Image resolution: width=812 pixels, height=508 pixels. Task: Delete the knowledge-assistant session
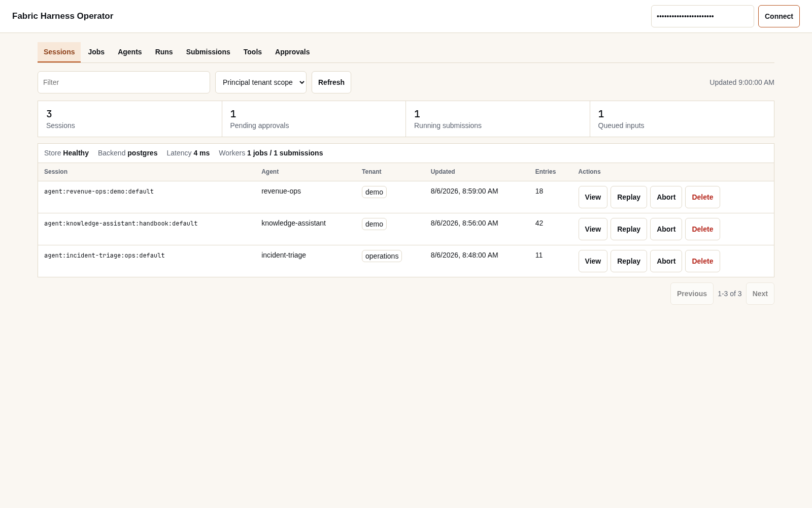pos(702,229)
